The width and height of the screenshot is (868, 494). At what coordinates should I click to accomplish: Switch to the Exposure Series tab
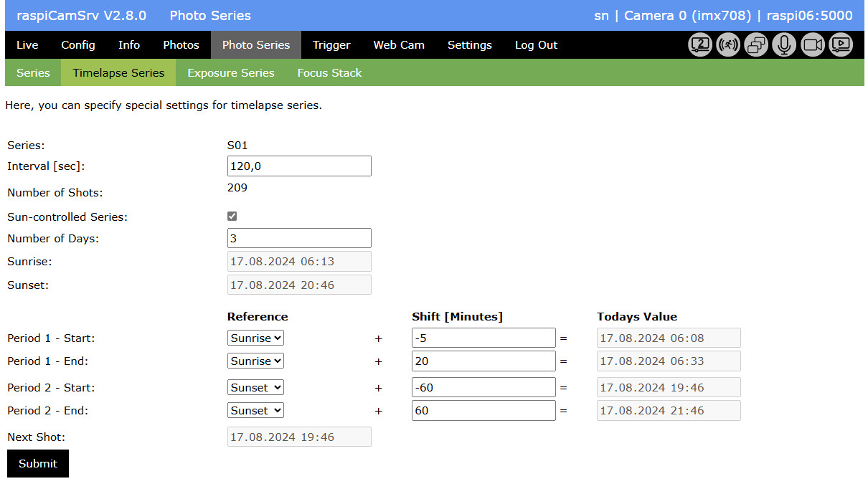point(231,73)
